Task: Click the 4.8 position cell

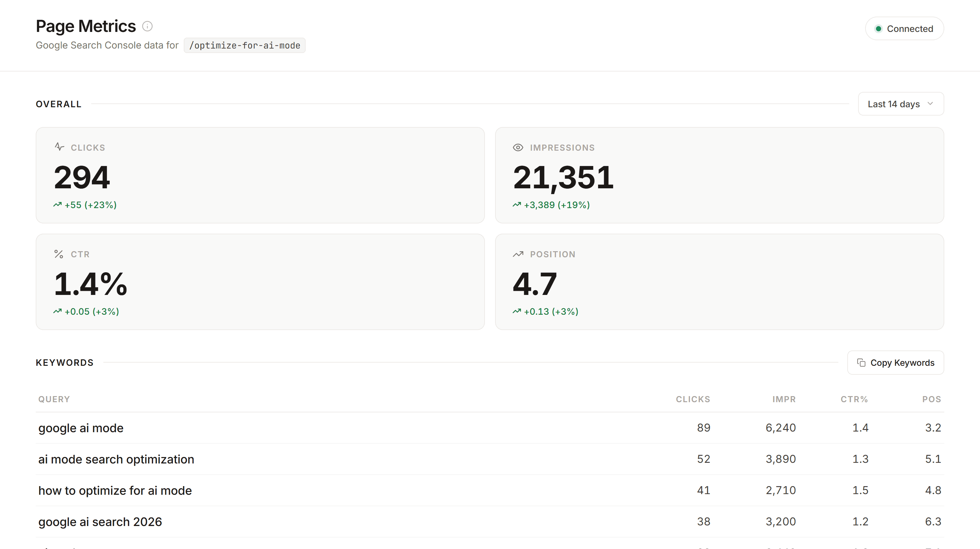Action: 933,490
